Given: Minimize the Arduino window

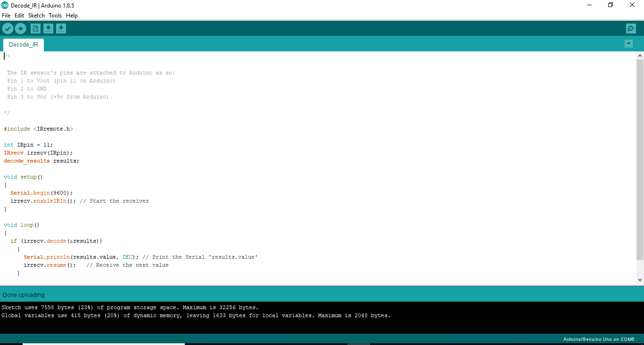Looking at the screenshot, I should [x=589, y=5].
